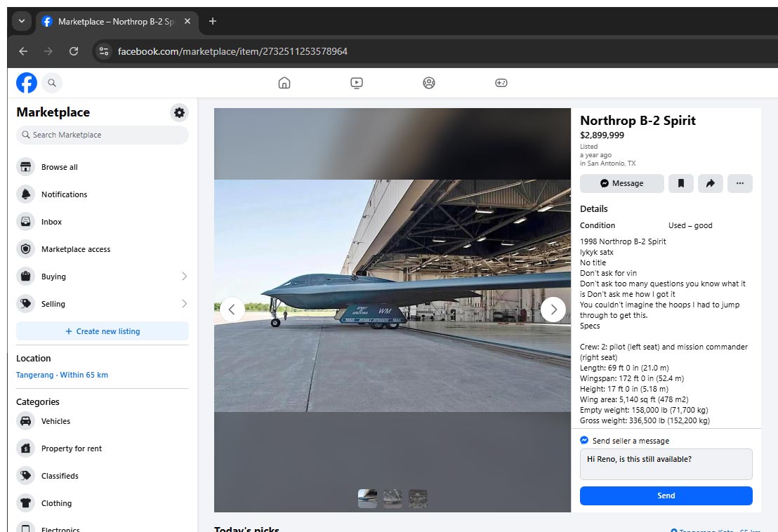This screenshot has height=532, width=778.
Task: Open the Facebook search magnifier icon
Action: 51,83
